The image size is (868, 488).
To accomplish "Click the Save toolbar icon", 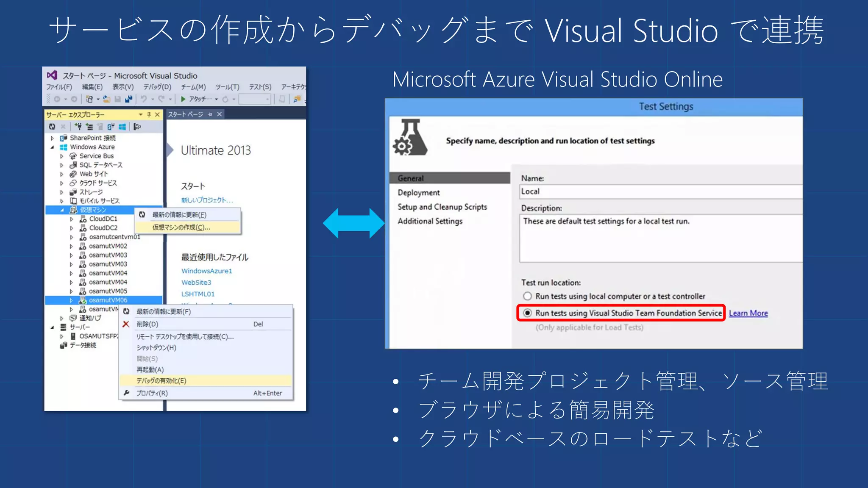I will pos(118,99).
